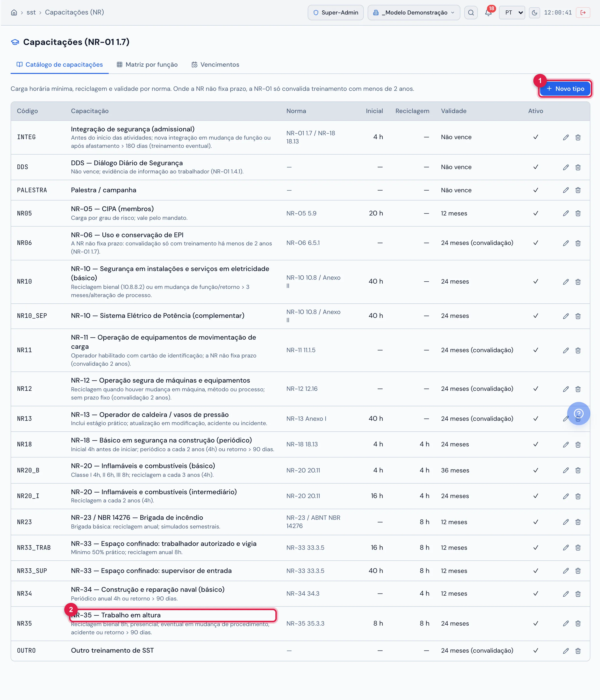Viewport: 600px width, 700px height.
Task: Delete the NR12 machines row
Action: click(x=578, y=389)
